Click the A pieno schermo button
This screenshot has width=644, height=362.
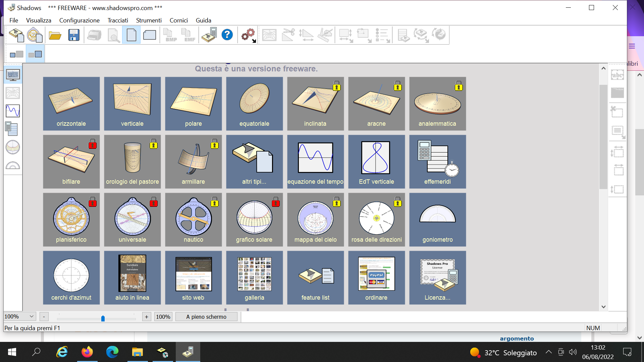click(x=206, y=317)
